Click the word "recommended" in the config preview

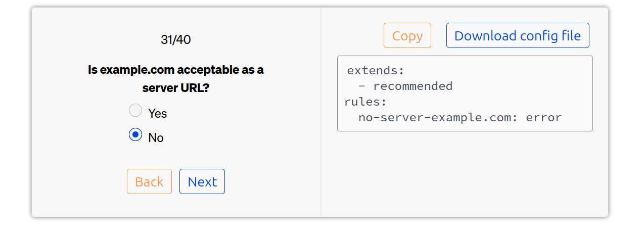point(412,86)
